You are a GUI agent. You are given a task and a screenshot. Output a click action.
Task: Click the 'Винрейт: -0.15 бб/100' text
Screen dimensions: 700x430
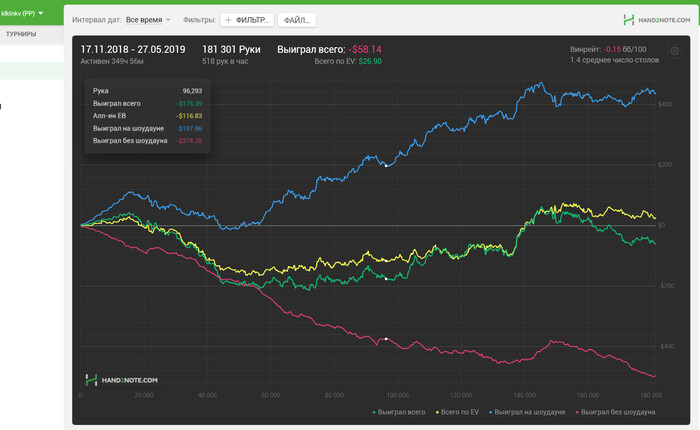[x=608, y=49]
